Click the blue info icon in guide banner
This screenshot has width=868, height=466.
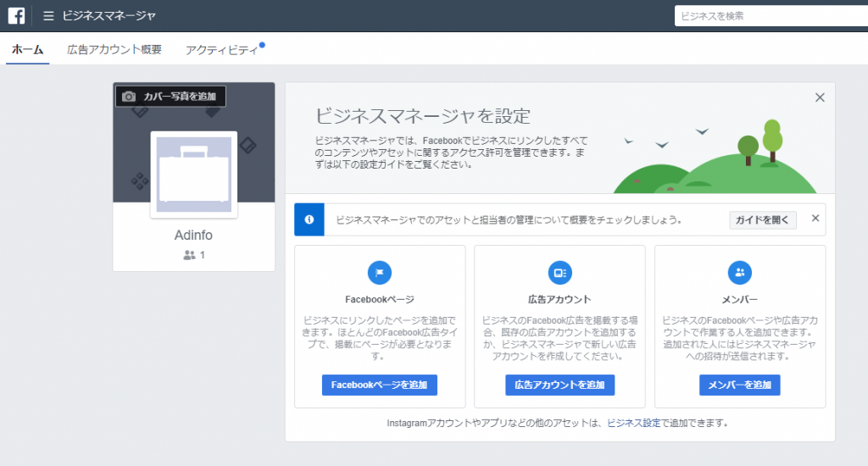309,219
